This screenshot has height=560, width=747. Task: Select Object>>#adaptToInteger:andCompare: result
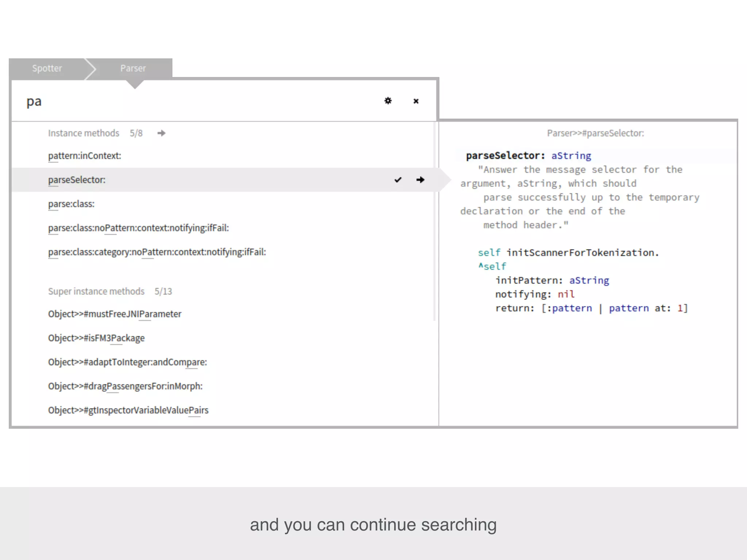(x=127, y=362)
